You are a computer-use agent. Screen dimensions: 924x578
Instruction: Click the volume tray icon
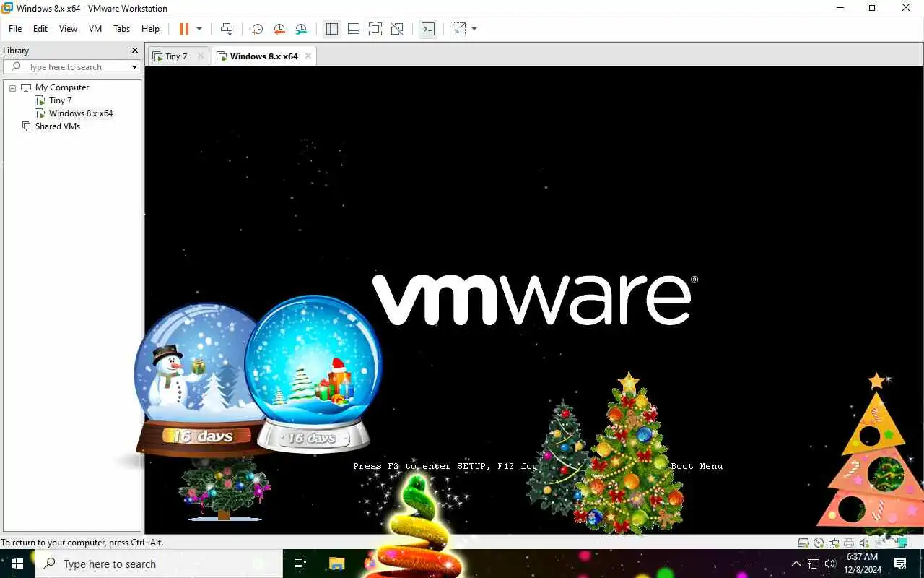[830, 564]
